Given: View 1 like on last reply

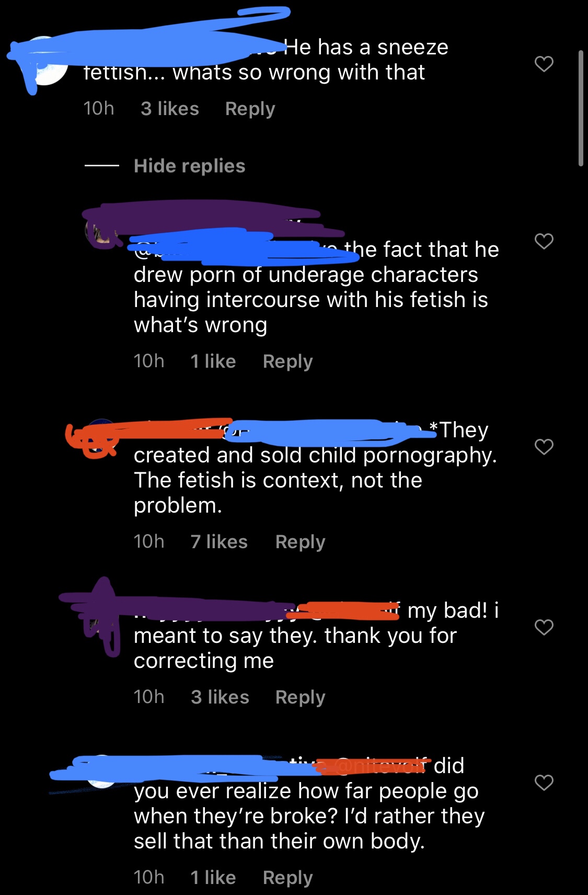Looking at the screenshot, I should pos(213,878).
